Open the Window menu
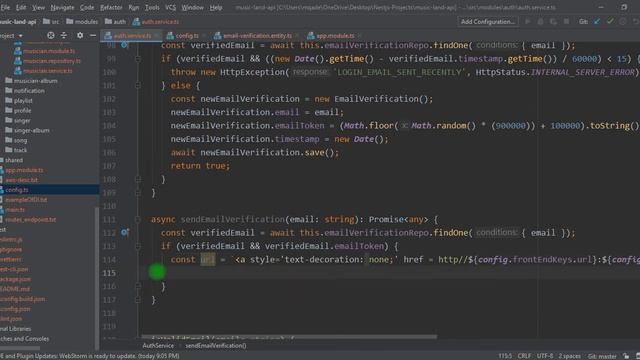The image size is (640, 360). coord(192,7)
